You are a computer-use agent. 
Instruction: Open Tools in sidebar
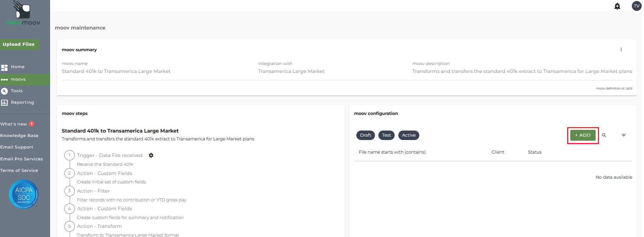(17, 91)
